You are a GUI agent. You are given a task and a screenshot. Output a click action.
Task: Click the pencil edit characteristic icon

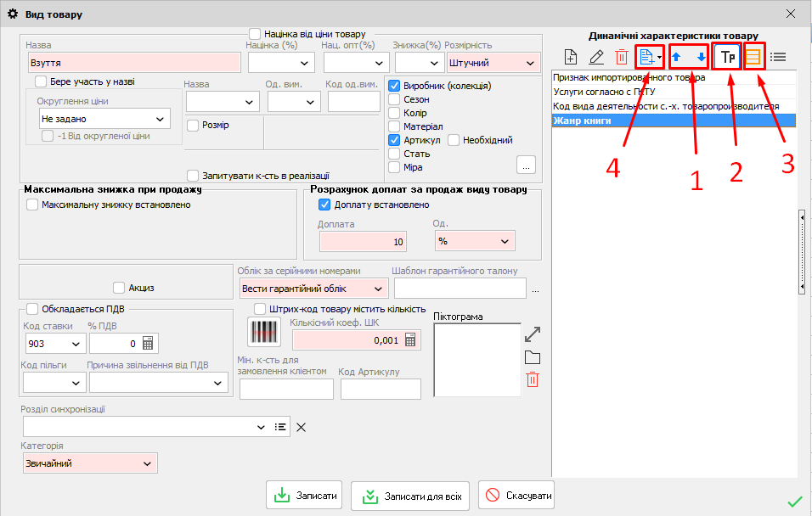pos(596,58)
